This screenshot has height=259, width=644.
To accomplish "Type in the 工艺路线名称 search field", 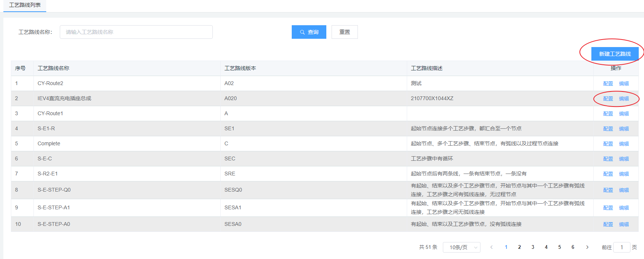I will (x=136, y=32).
